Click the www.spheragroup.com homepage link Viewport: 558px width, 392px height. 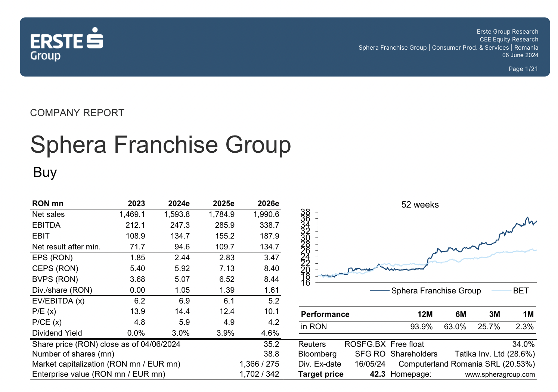500,374
